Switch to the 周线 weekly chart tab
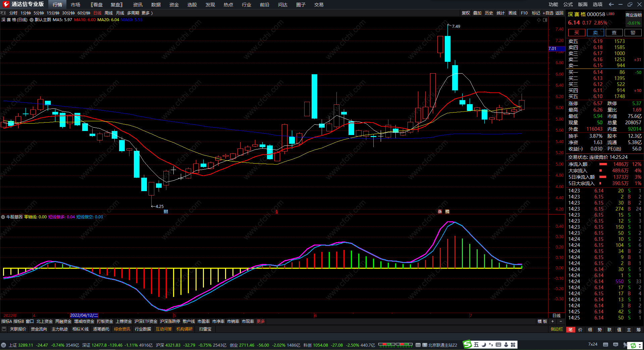This screenshot has width=644, height=350. [109, 13]
